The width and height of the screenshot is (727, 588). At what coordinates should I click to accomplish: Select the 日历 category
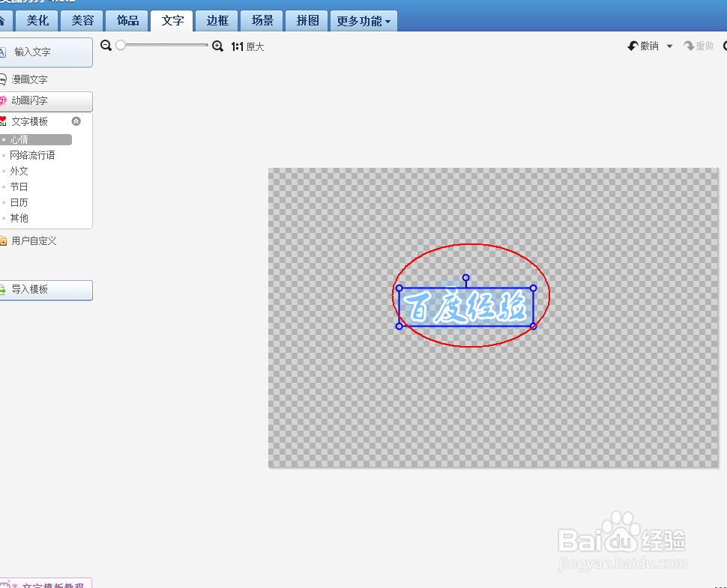tap(19, 202)
